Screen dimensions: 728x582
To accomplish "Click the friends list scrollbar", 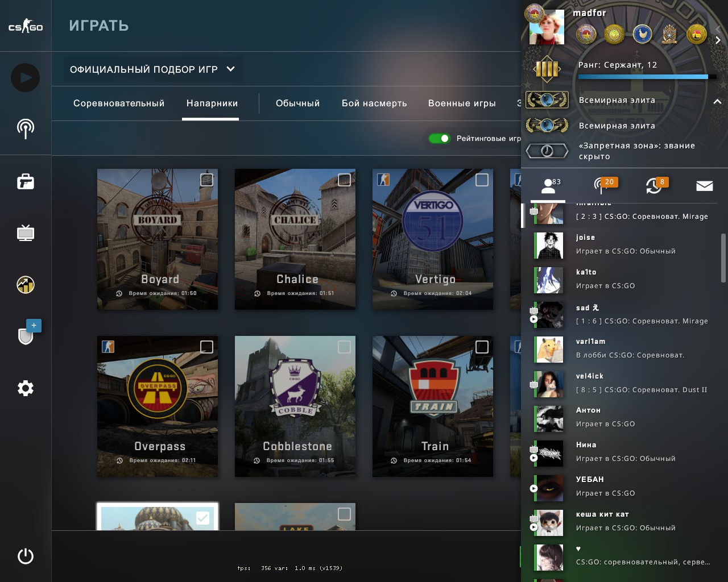I will click(x=723, y=257).
